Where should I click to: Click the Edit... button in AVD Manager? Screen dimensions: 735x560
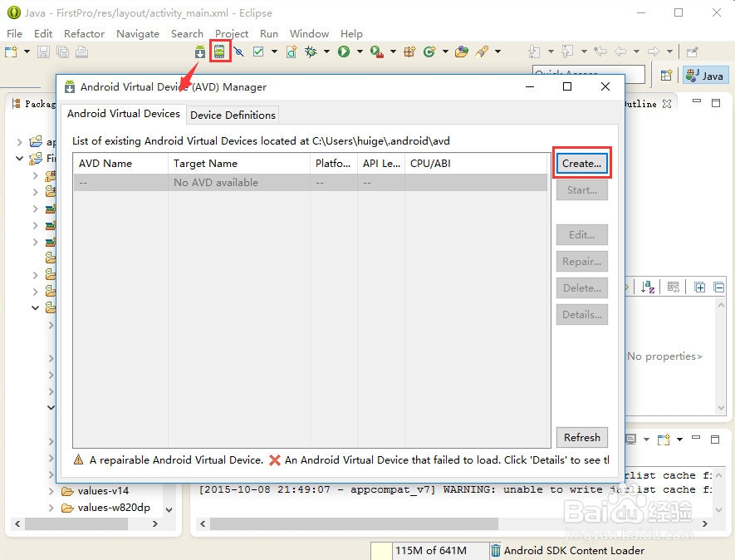pyautogui.click(x=581, y=234)
